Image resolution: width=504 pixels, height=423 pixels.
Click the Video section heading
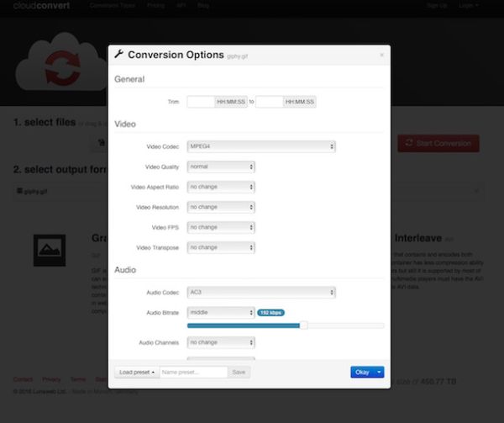(x=125, y=124)
